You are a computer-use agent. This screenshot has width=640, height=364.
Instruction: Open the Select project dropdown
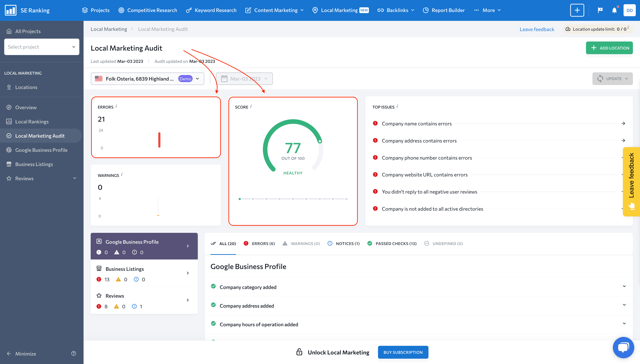pyautogui.click(x=42, y=47)
